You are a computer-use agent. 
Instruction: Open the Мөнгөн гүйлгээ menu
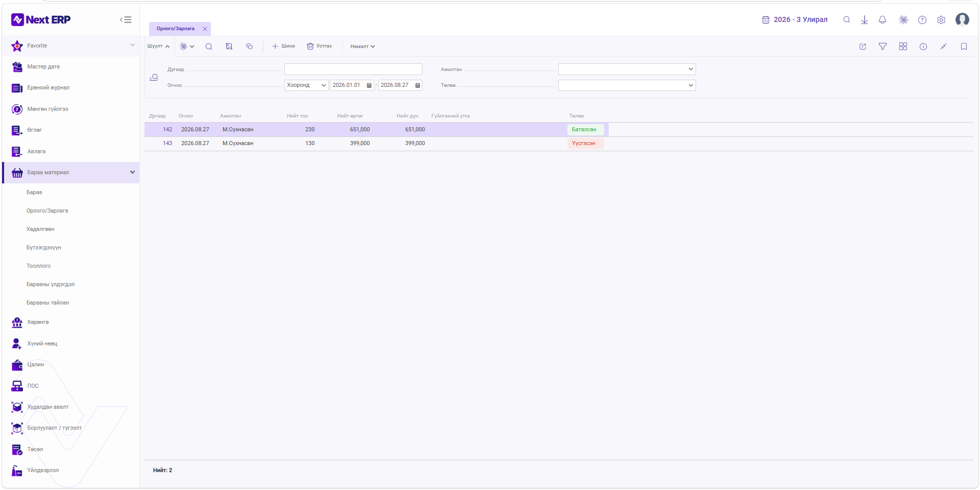click(x=47, y=109)
